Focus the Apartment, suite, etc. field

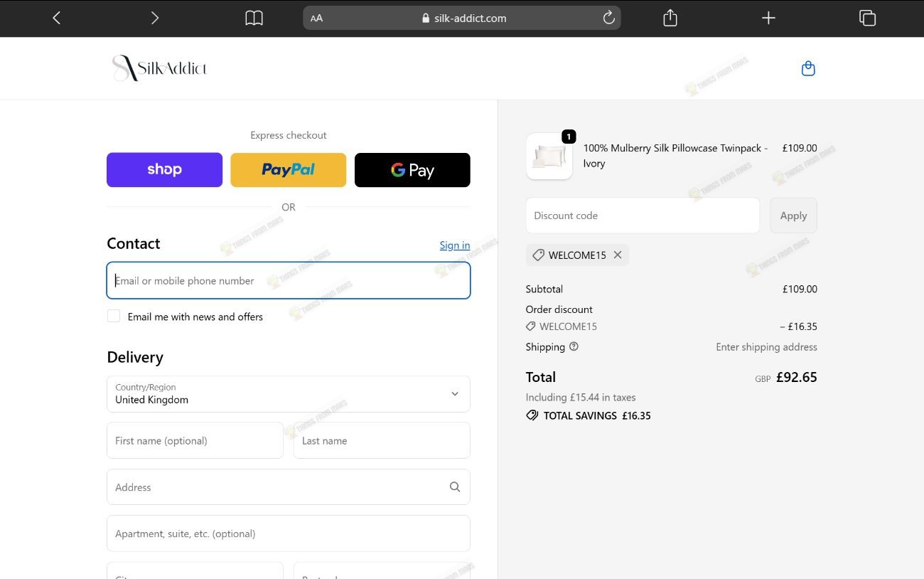[289, 533]
